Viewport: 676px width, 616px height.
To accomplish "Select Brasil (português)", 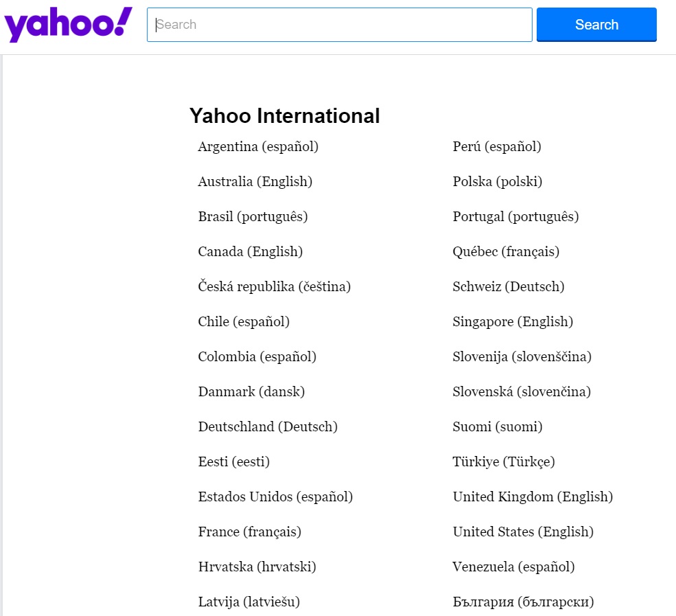I will pos(253,216).
